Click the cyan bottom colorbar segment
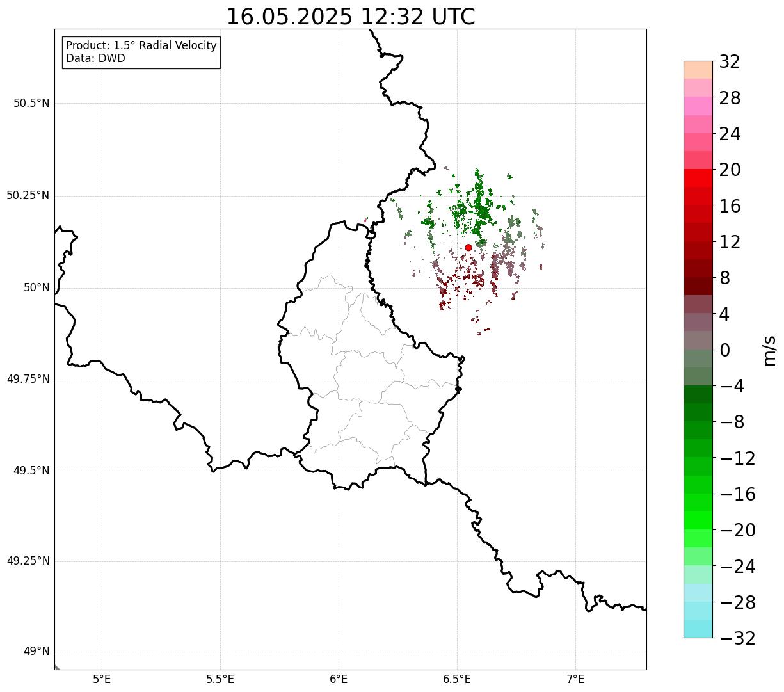 698,629
